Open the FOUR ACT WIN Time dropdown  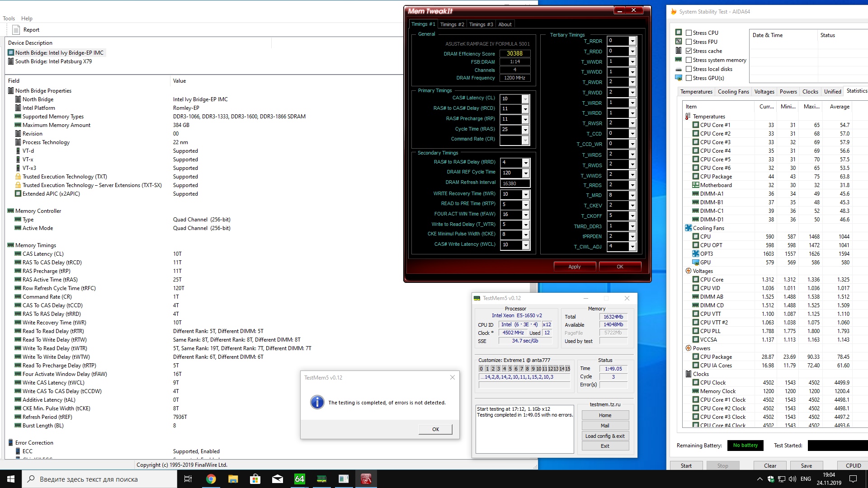coord(525,215)
